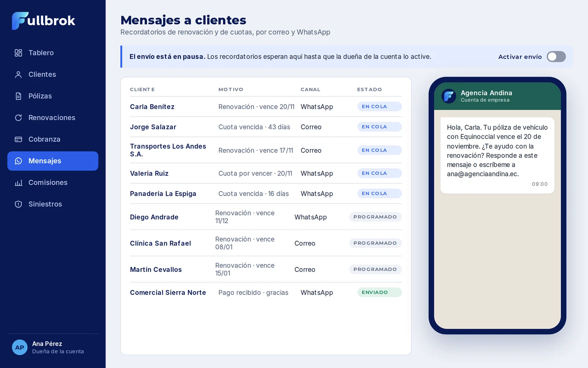This screenshot has height=368, width=588.
Task: Turn on the Activar envío switch
Action: 556,57
